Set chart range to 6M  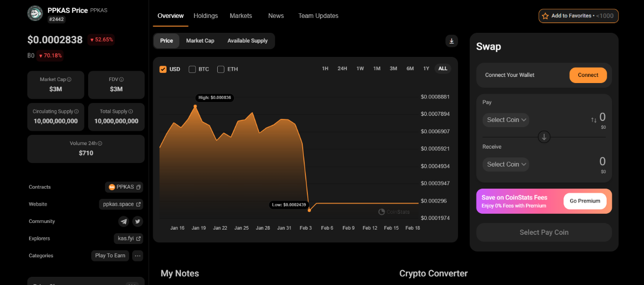tap(410, 69)
